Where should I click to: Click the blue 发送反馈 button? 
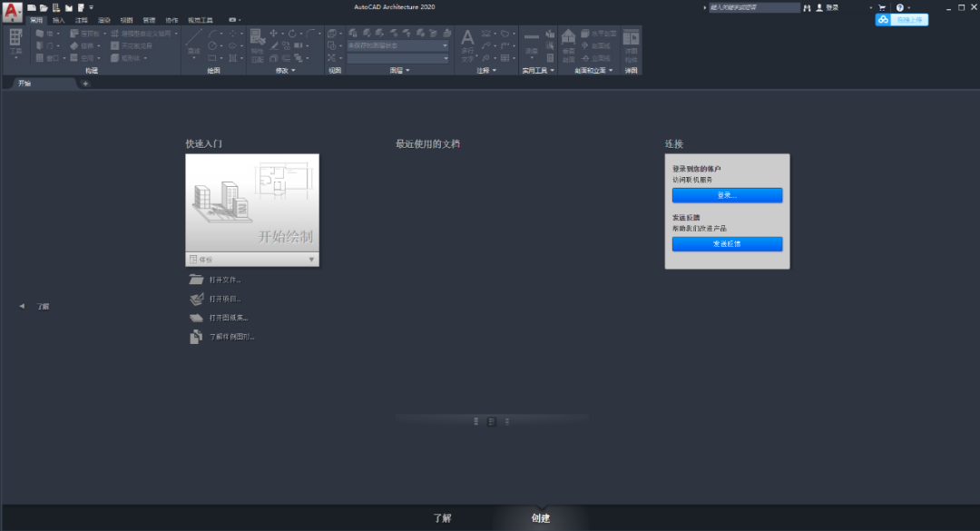727,244
